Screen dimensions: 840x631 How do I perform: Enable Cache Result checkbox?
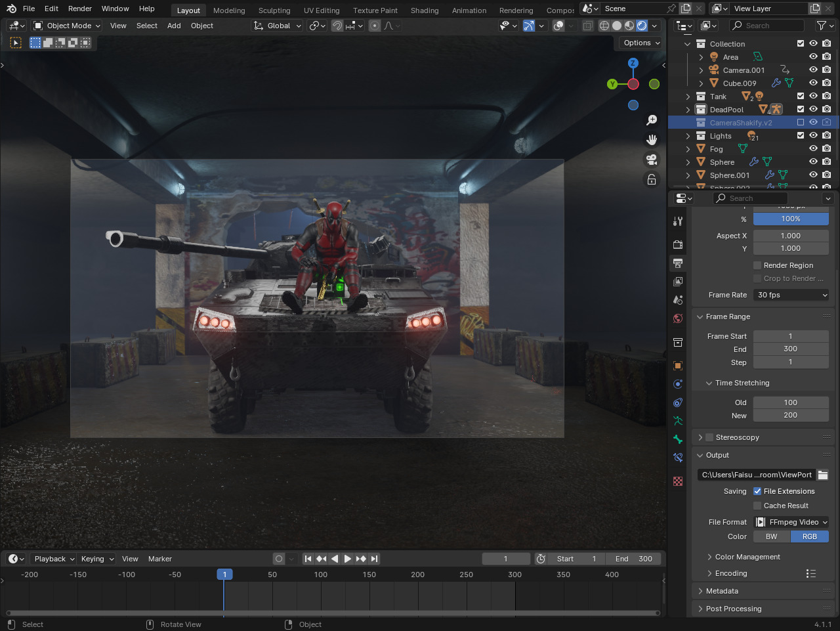[757, 506]
